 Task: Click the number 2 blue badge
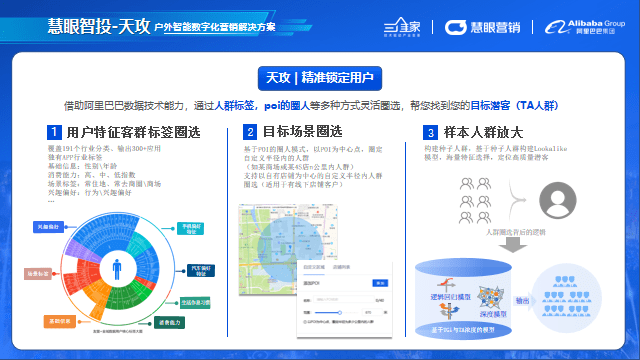(250, 132)
